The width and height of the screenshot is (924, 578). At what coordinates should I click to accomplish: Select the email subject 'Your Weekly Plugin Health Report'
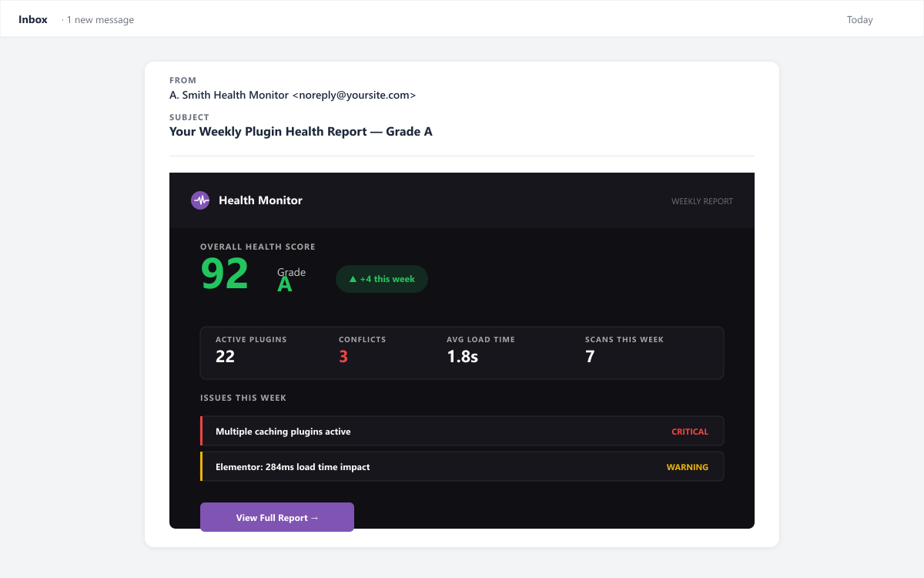301,131
